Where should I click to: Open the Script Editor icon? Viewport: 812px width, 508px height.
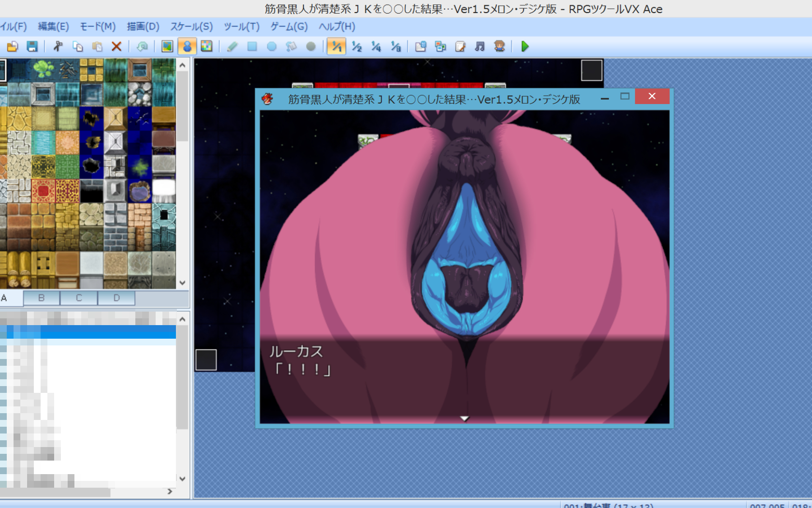[x=460, y=46]
